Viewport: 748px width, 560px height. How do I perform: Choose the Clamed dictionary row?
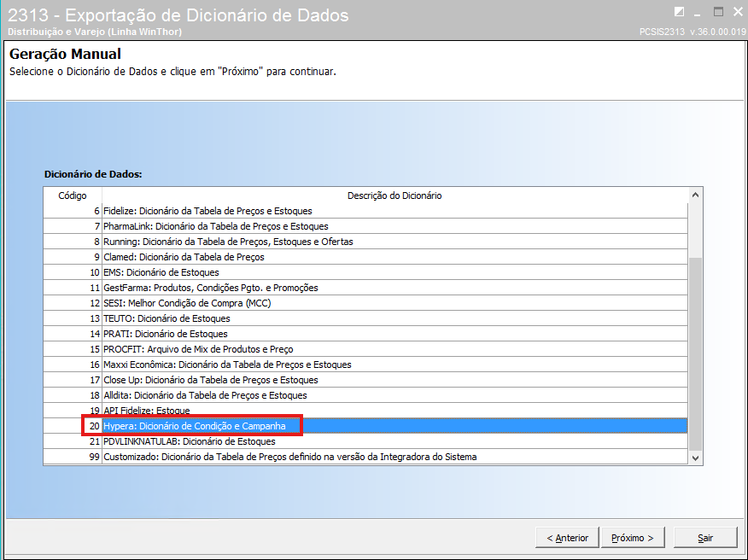365,257
